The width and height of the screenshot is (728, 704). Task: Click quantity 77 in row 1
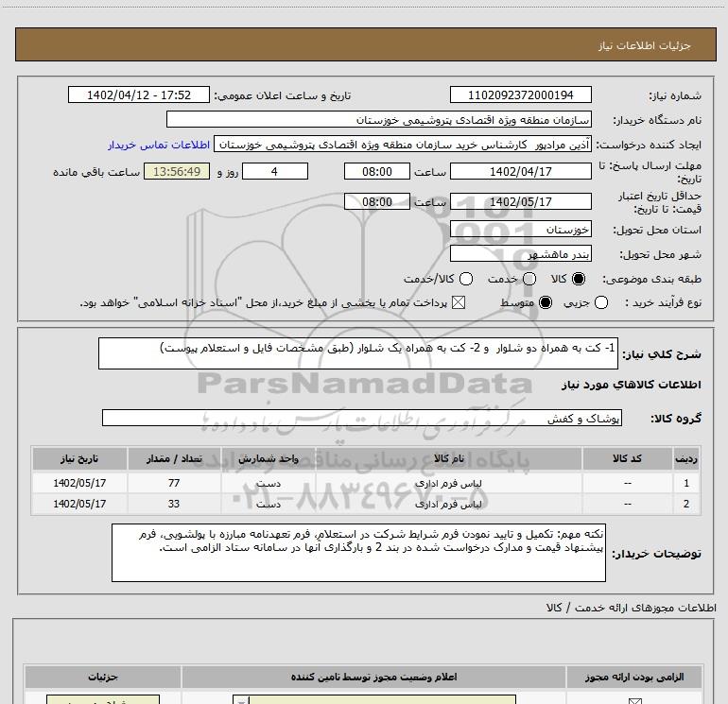pyautogui.click(x=174, y=483)
